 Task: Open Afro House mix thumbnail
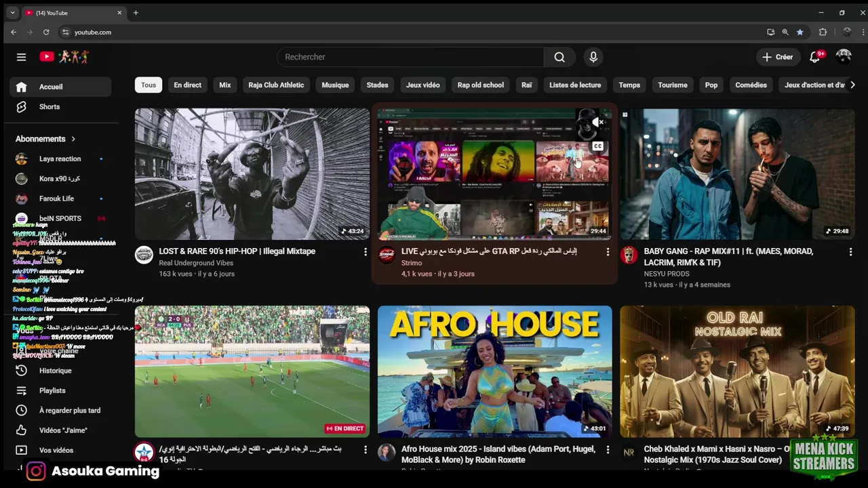point(494,371)
